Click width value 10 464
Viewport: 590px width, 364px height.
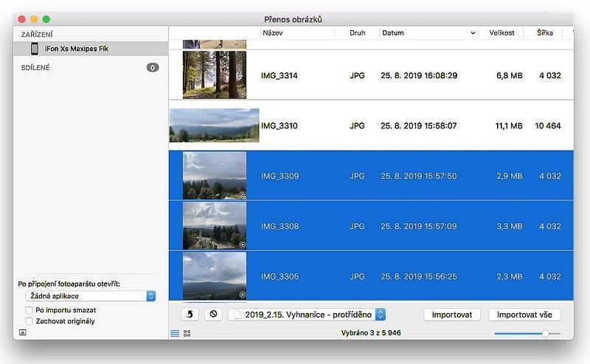click(548, 126)
